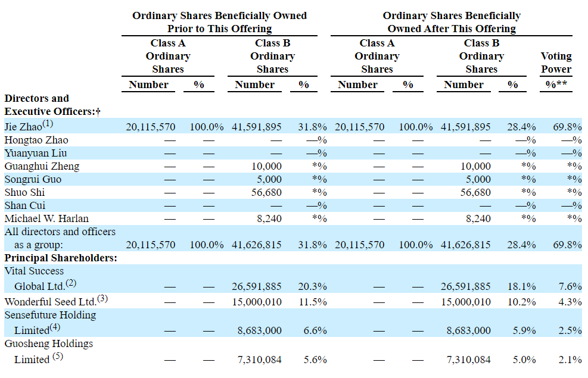The width and height of the screenshot is (588, 378).
Task: Click the group row's 69.8% voting power
Action: 567,245
